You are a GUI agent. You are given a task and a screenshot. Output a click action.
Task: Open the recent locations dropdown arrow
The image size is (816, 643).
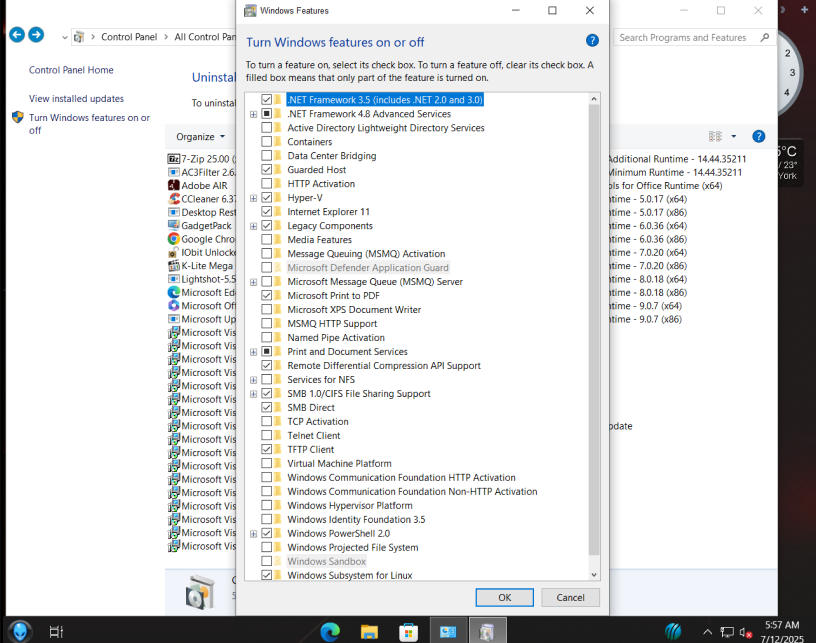pyautogui.click(x=65, y=37)
